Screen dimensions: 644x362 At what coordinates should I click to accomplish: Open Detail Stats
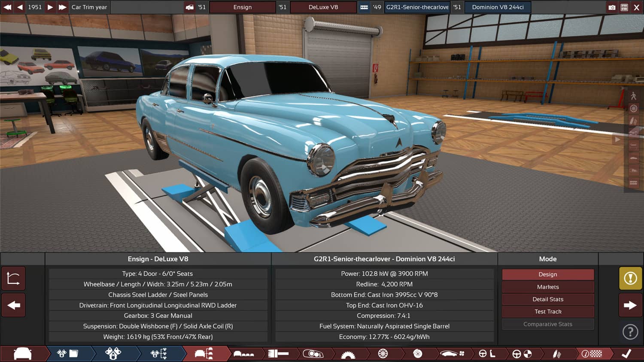pos(548,299)
